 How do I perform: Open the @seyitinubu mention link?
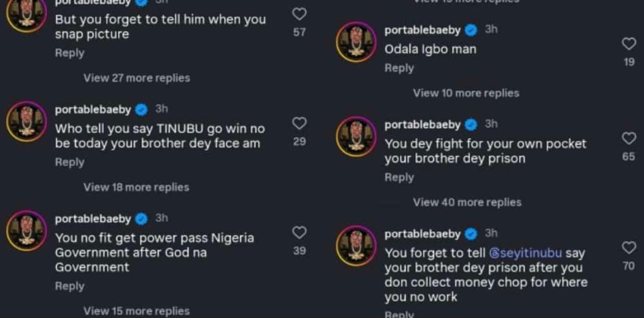pyautogui.click(x=525, y=253)
